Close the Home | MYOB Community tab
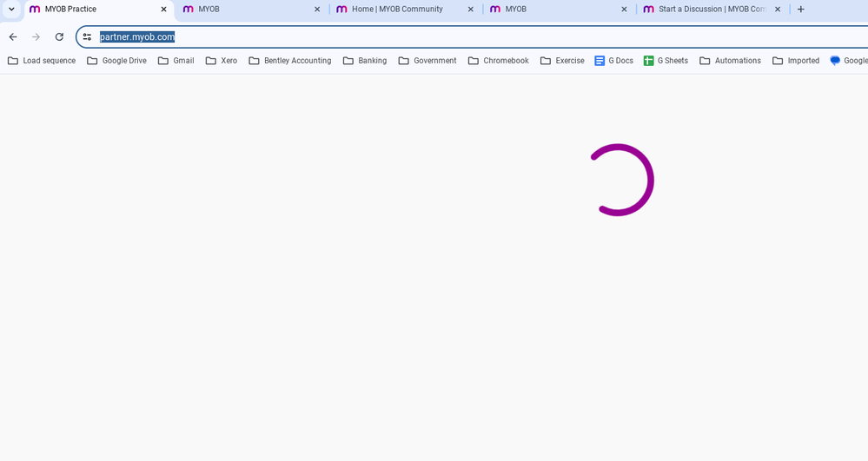Screen dimensions: 868x461 pos(470,10)
